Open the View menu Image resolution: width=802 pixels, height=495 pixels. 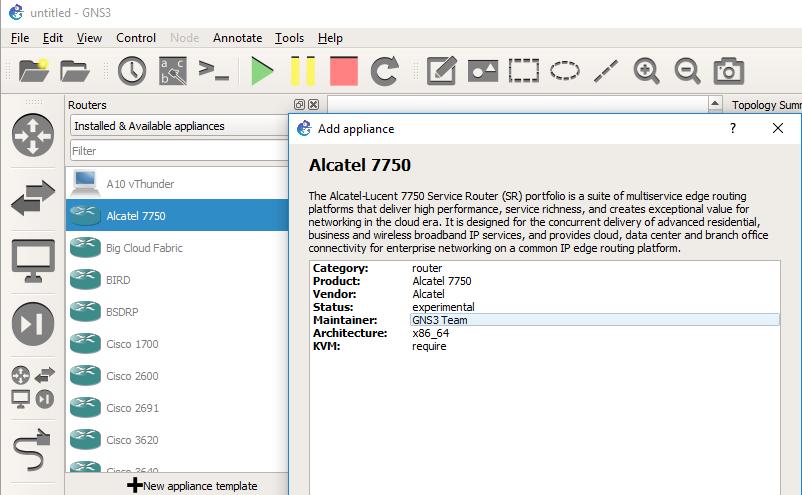[89, 38]
